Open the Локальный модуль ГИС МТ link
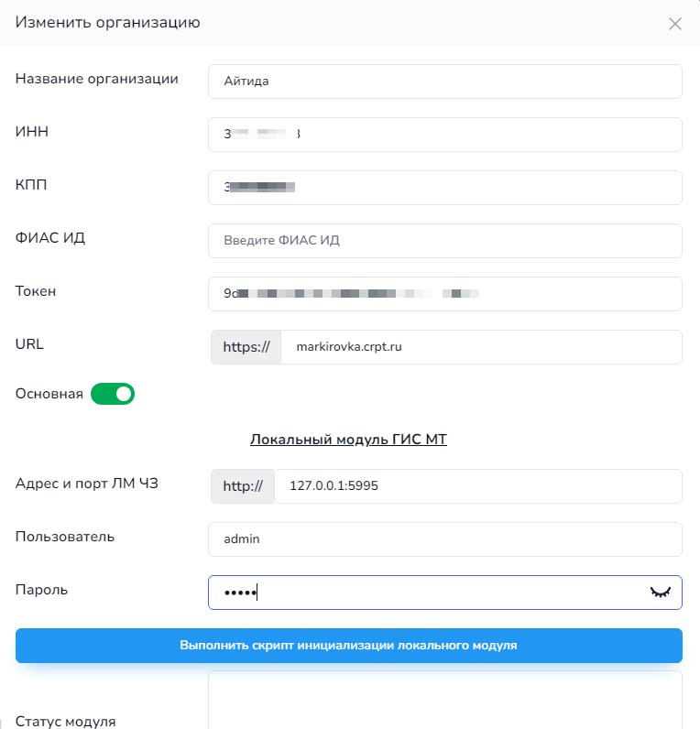This screenshot has height=729, width=700. click(x=348, y=440)
